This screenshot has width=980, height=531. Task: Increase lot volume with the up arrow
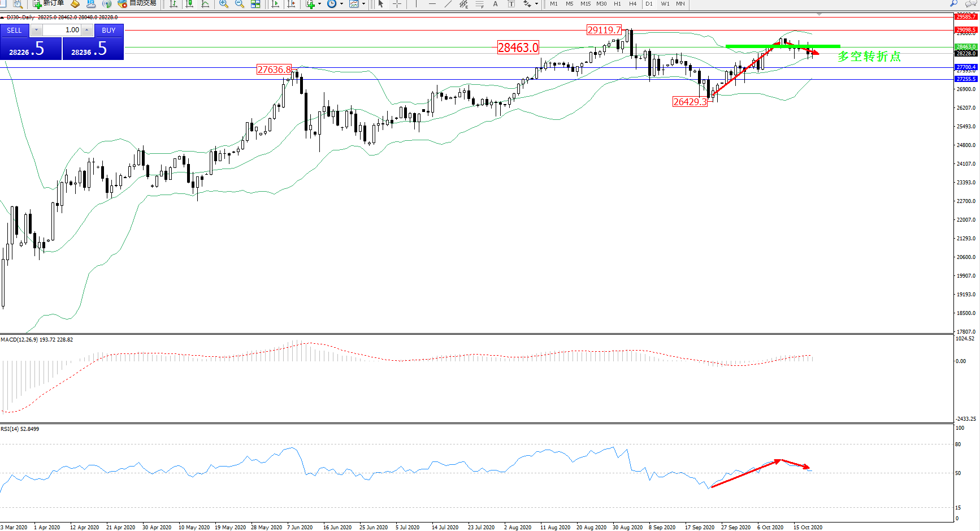click(87, 31)
